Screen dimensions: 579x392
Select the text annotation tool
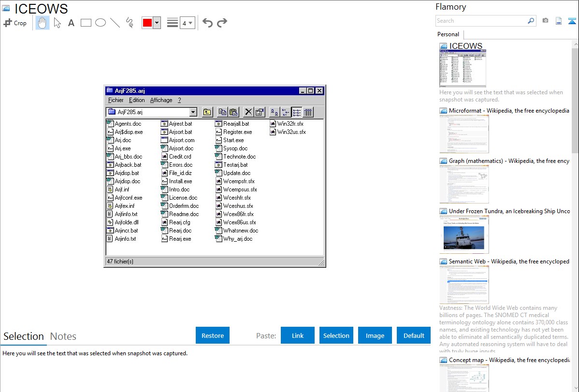point(71,23)
